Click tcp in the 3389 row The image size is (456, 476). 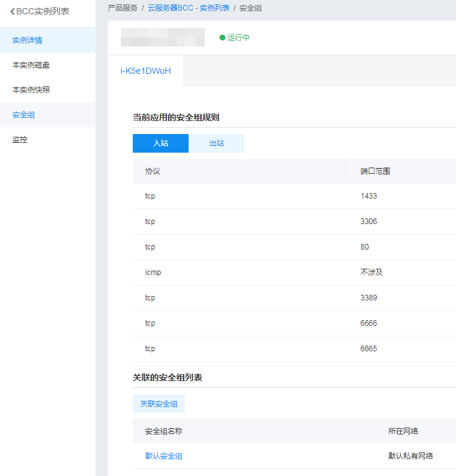[150, 298]
